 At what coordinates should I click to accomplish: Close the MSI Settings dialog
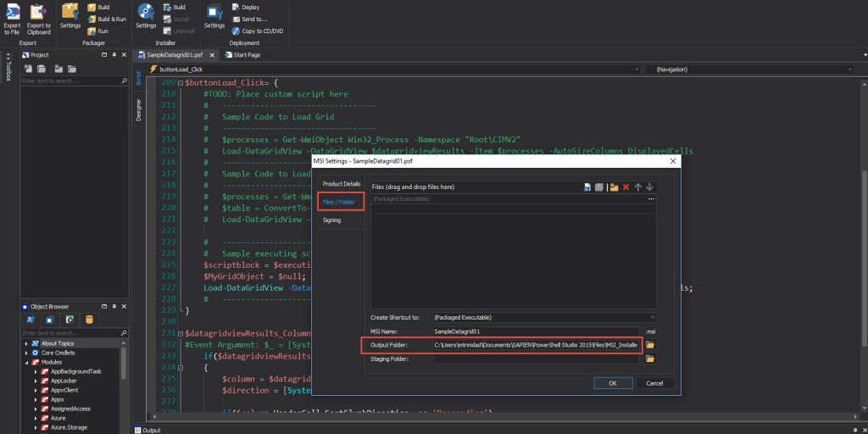click(x=672, y=161)
